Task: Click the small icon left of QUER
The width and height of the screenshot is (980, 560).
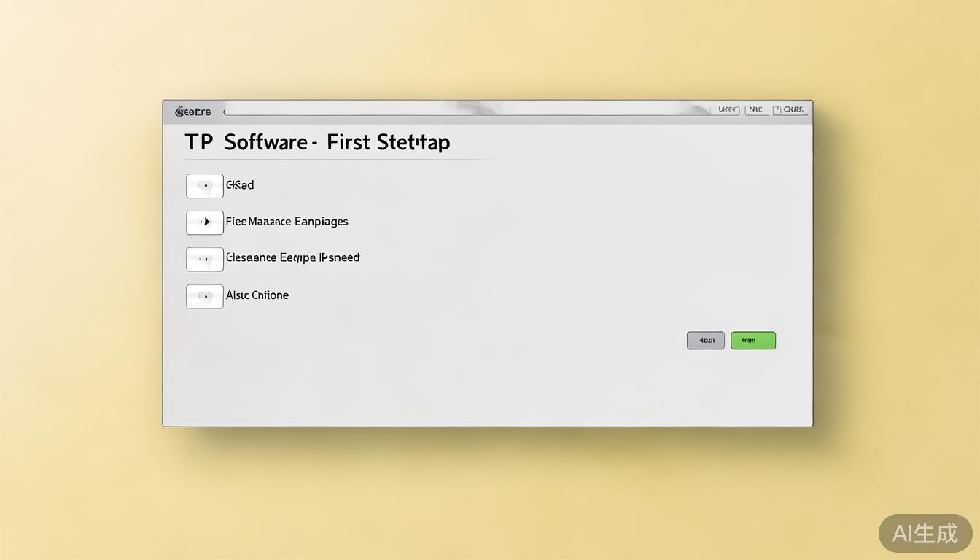Action: tap(777, 109)
